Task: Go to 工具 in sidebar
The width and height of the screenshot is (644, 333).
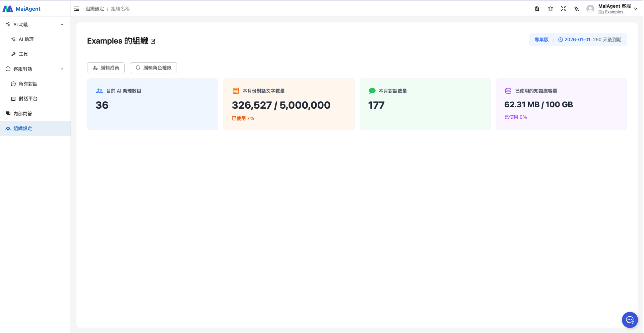Action: click(x=23, y=54)
